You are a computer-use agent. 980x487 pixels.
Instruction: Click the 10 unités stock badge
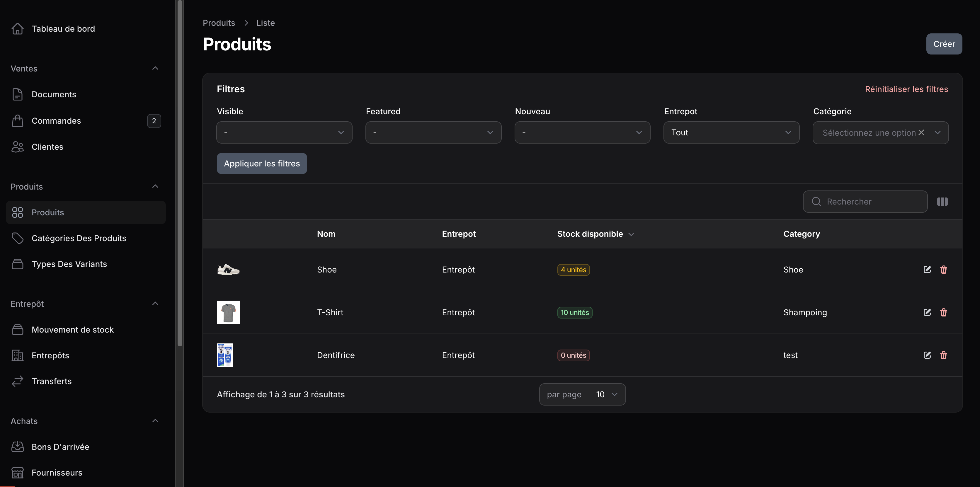tap(575, 312)
